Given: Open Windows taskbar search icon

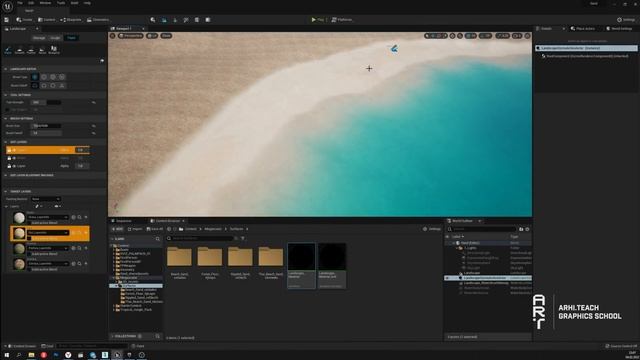Looking at the screenshot, I should [x=19, y=355].
